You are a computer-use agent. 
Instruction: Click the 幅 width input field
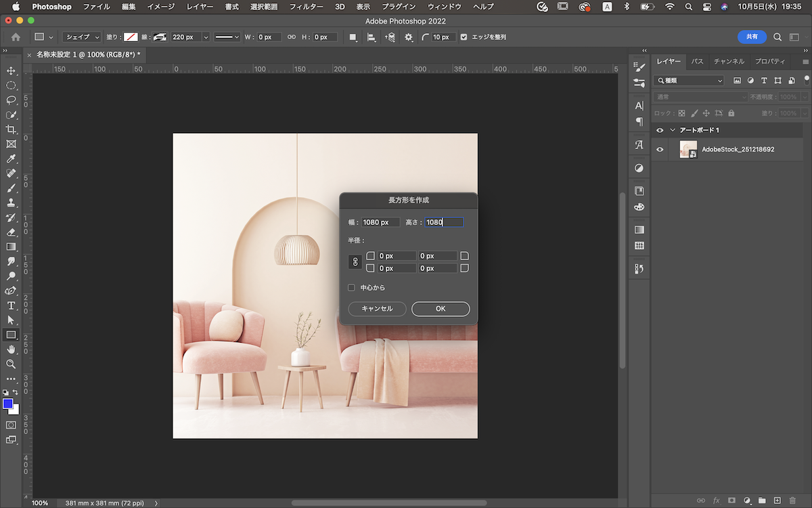click(380, 222)
